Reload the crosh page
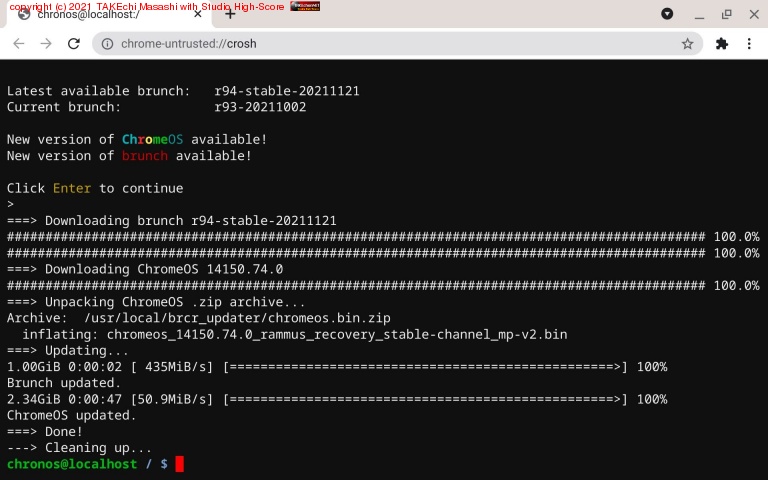The image size is (768, 480). coord(74,44)
